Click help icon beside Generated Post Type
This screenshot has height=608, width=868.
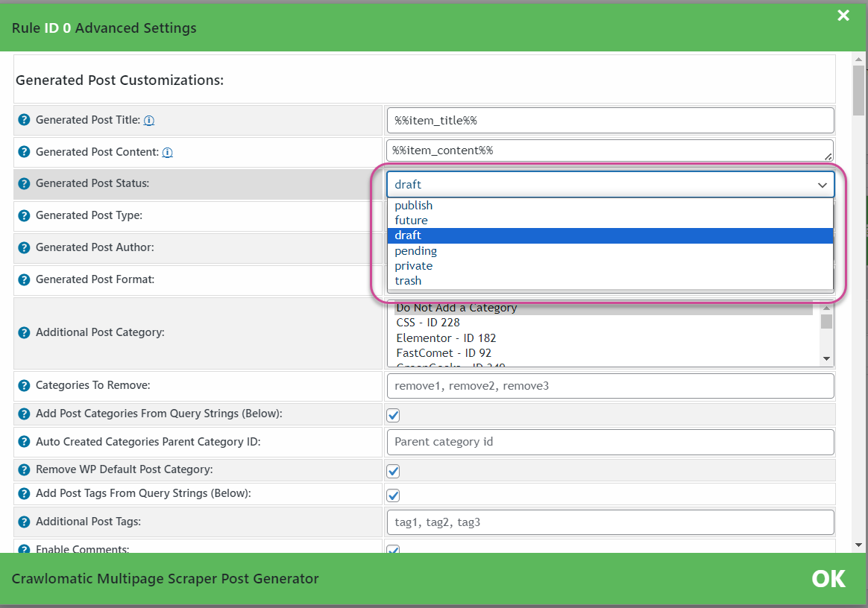[24, 215]
